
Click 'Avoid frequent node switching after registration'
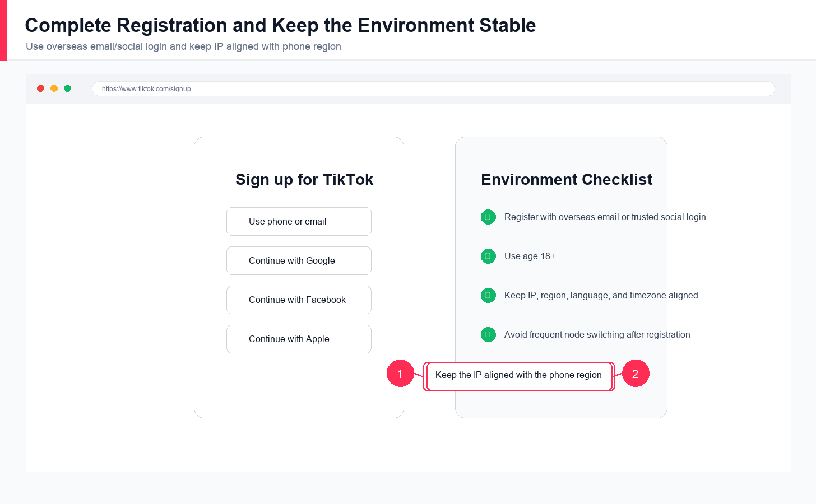[x=597, y=334]
